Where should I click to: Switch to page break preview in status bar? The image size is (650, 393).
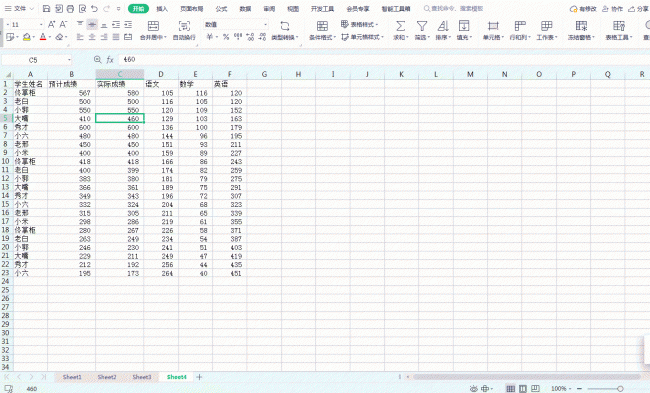535,388
